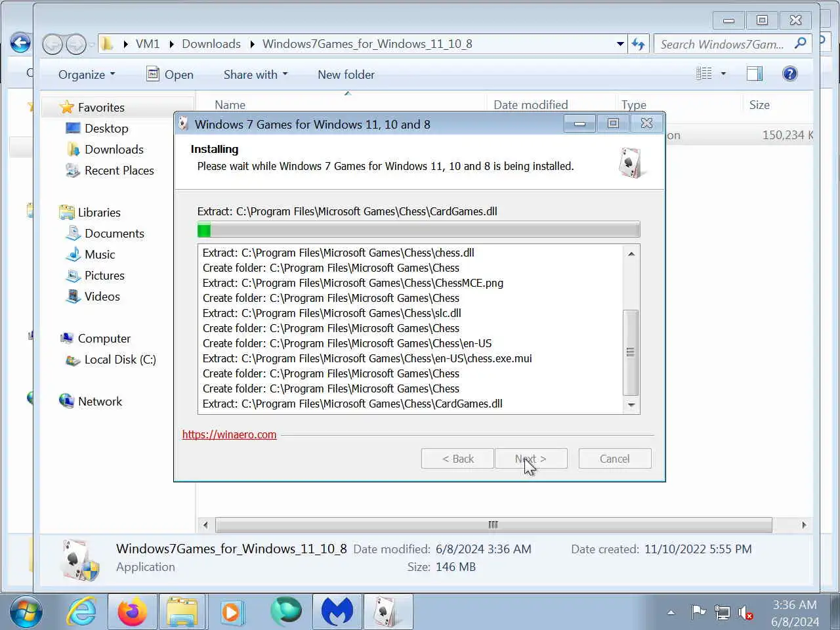This screenshot has height=630, width=840.
Task: Click Explorer horizontal scrollbar right arrow
Action: [x=804, y=525]
